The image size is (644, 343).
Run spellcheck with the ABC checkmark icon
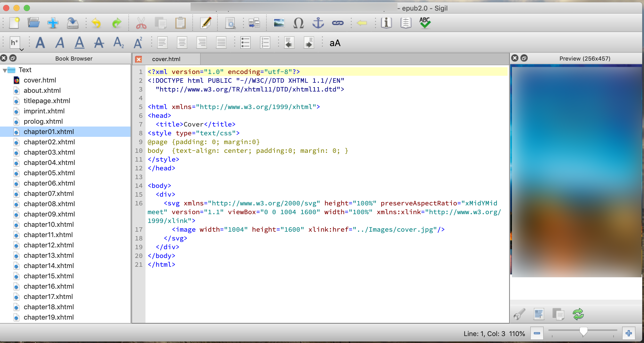425,23
